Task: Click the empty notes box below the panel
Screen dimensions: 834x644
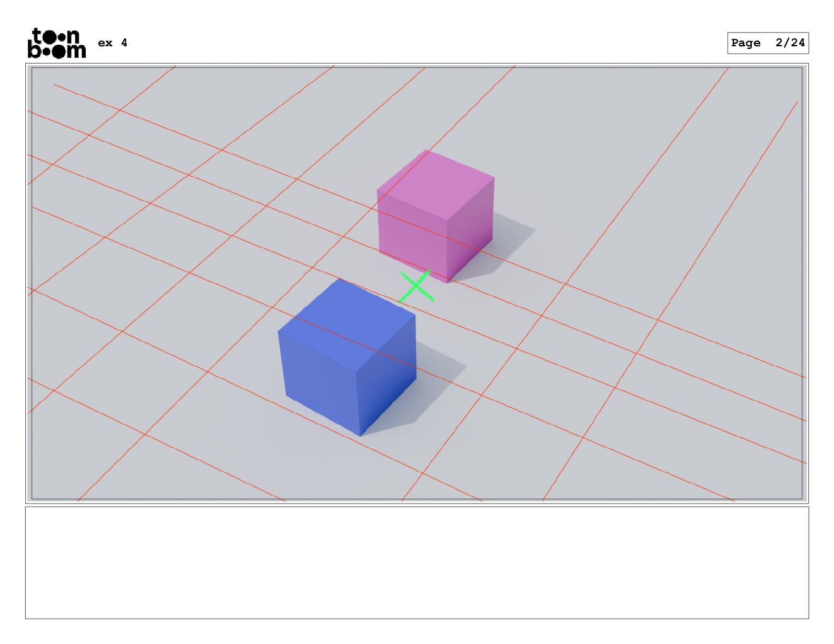Action: click(x=417, y=562)
